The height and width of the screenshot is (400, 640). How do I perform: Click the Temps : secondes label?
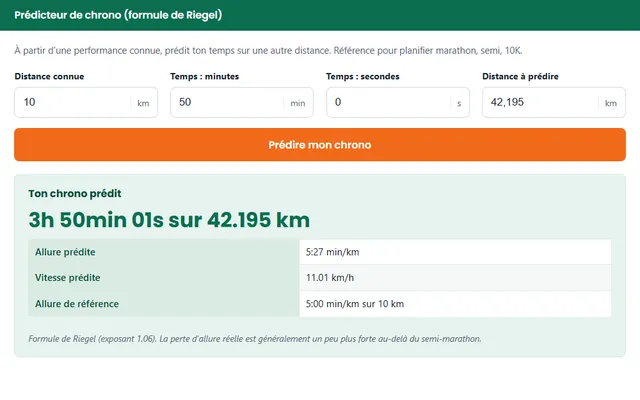(363, 76)
